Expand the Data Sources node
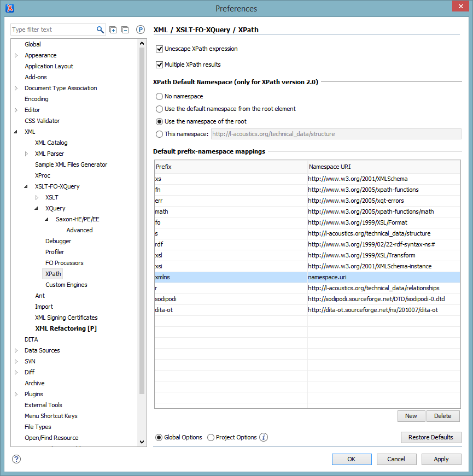 [x=16, y=350]
